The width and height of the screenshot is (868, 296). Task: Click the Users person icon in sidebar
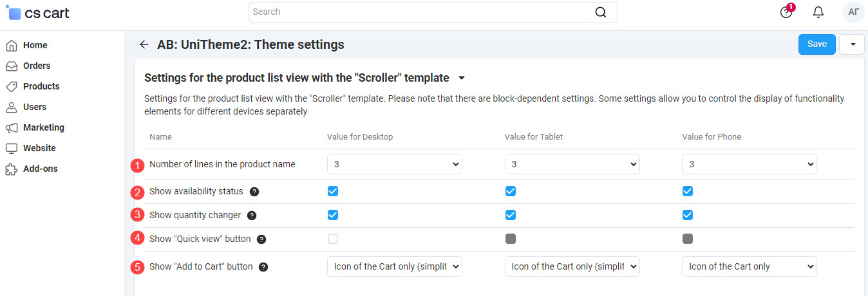[x=12, y=107]
